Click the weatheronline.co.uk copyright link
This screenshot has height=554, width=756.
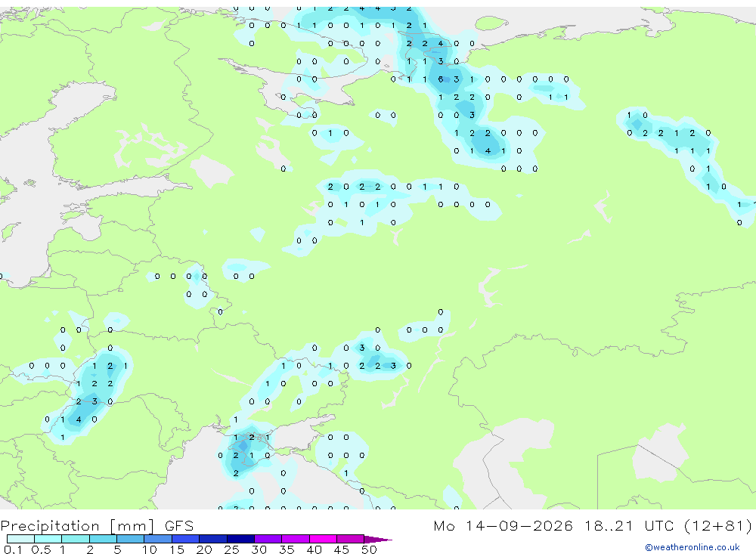click(692, 547)
